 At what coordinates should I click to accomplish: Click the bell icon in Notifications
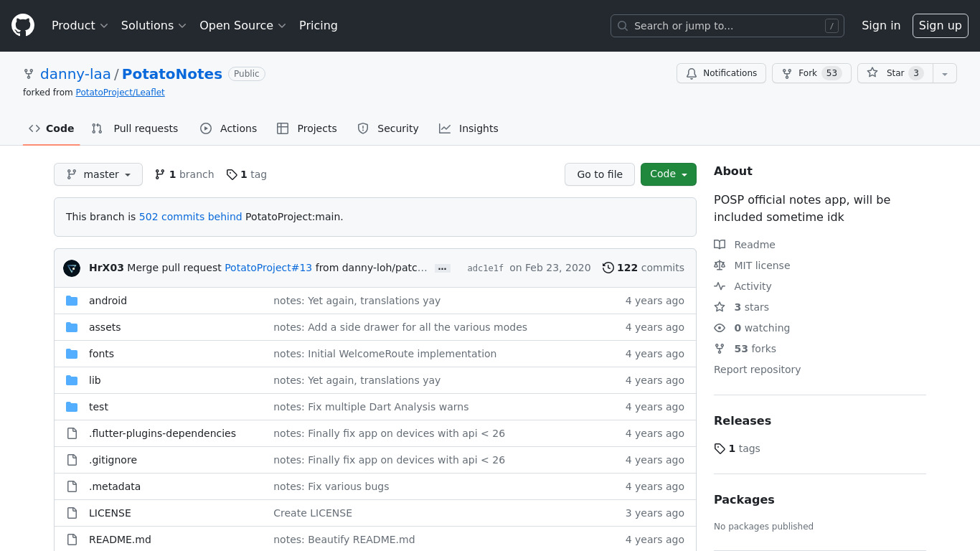692,73
